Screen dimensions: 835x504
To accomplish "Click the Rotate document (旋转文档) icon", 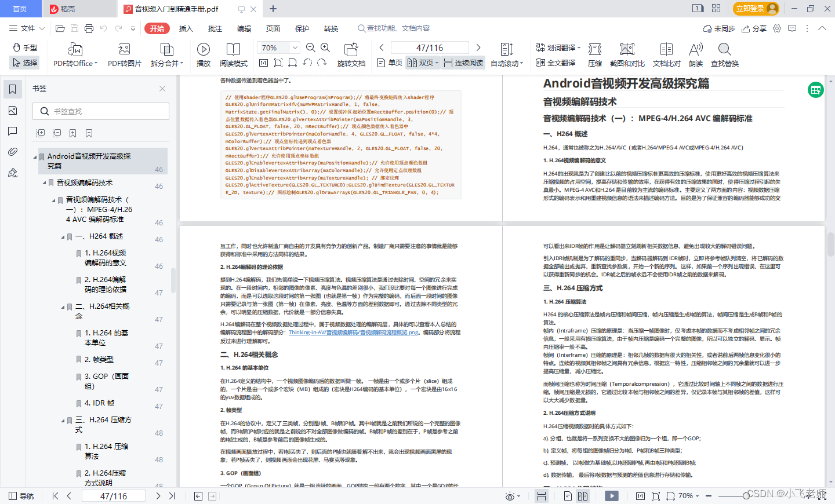I will coord(351,49).
